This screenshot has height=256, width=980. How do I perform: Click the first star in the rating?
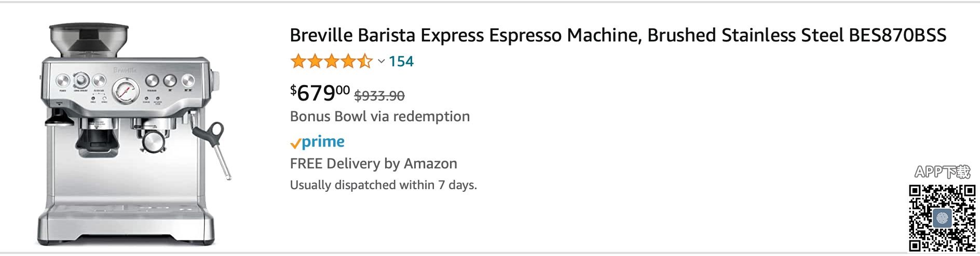pyautogui.click(x=298, y=62)
